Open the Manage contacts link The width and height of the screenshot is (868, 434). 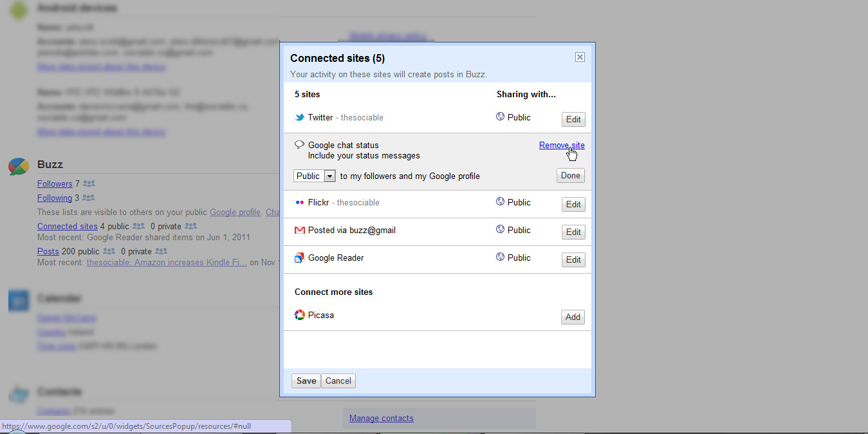tap(381, 419)
